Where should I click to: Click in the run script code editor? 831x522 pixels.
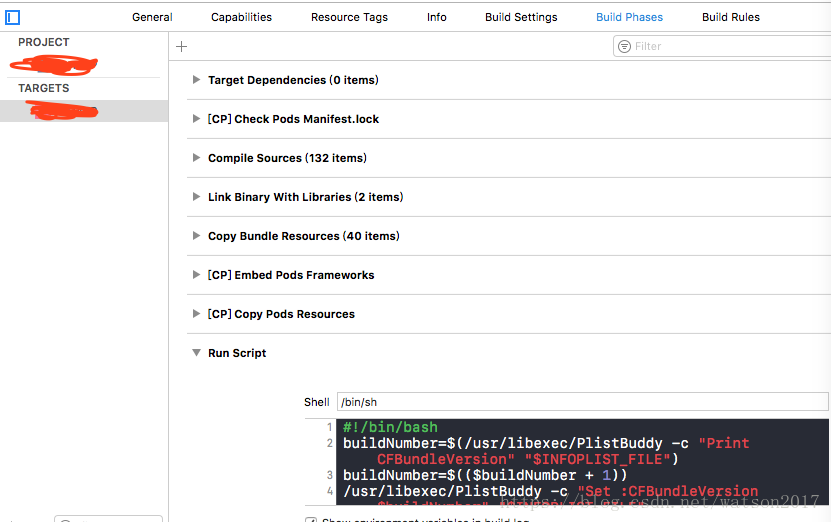(x=582, y=462)
